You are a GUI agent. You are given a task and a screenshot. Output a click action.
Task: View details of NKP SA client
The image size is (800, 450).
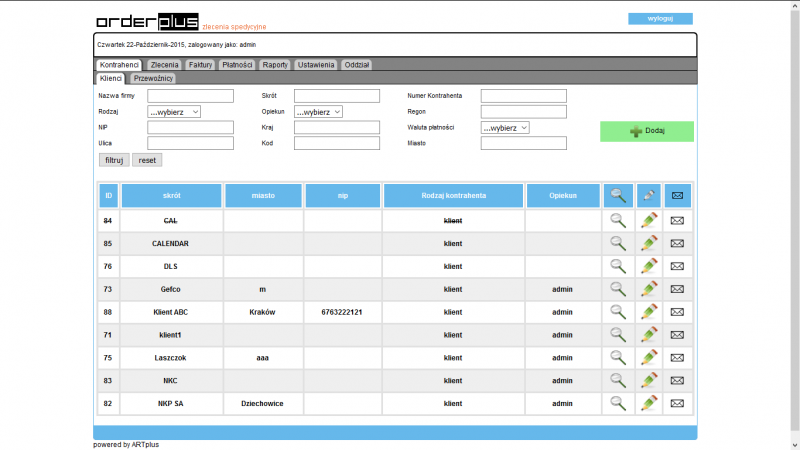[618, 403]
